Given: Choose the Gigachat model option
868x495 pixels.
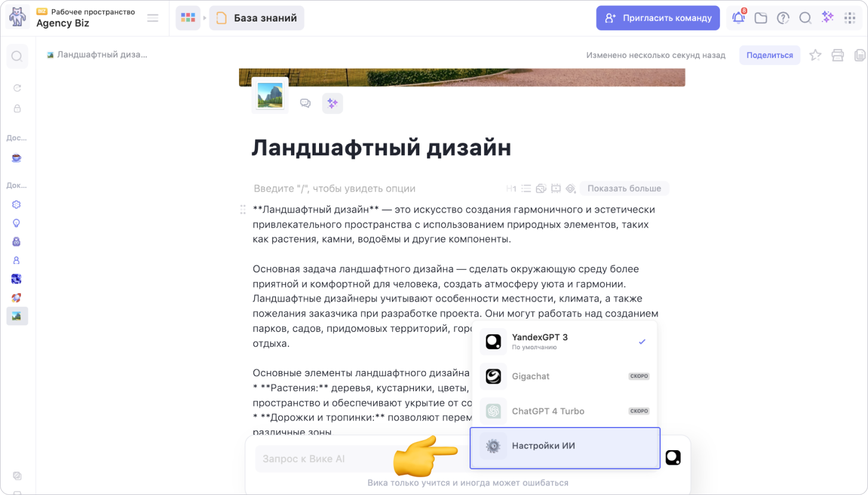Looking at the screenshot, I should [x=563, y=376].
